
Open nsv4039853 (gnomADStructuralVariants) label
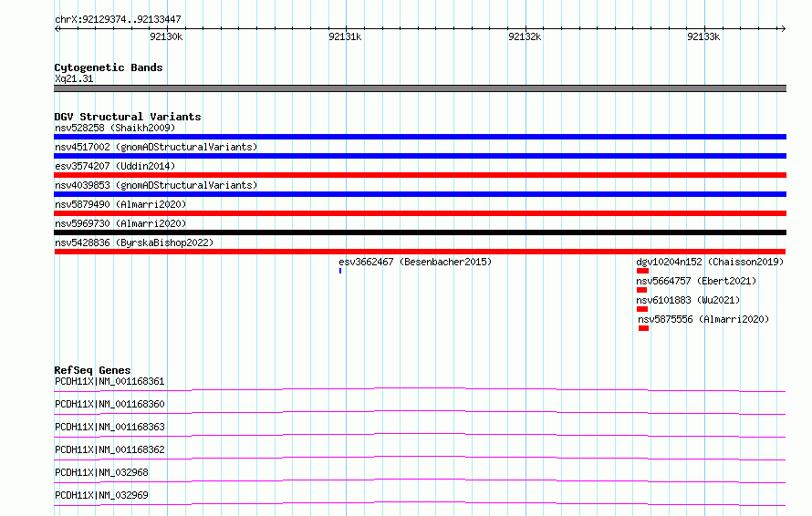[156, 185]
